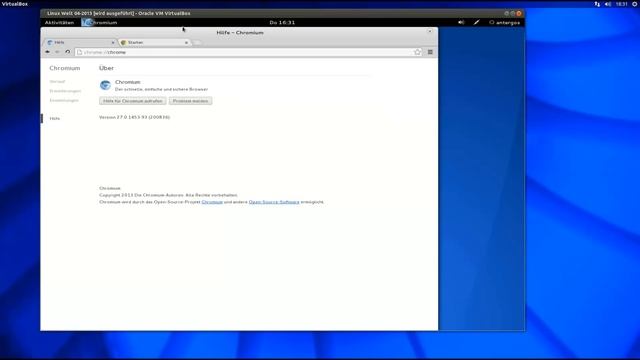Click the host clock showing 16:31
This screenshot has width=640, height=360.
tap(621, 4)
